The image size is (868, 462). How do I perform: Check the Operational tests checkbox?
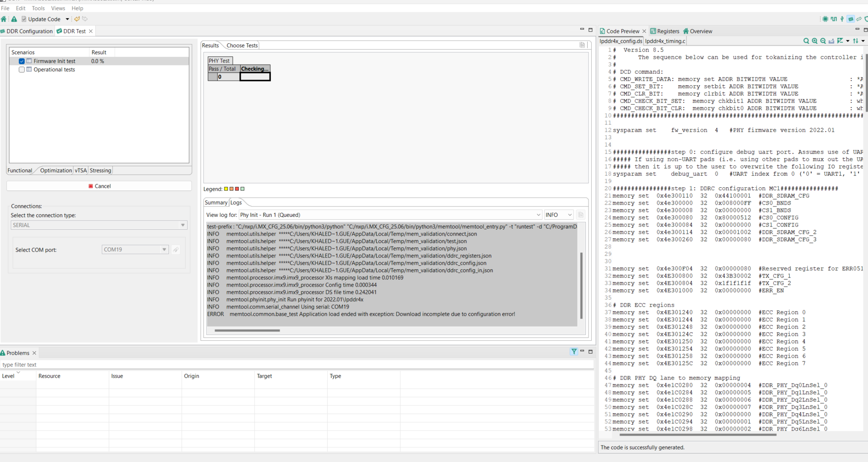(x=21, y=70)
